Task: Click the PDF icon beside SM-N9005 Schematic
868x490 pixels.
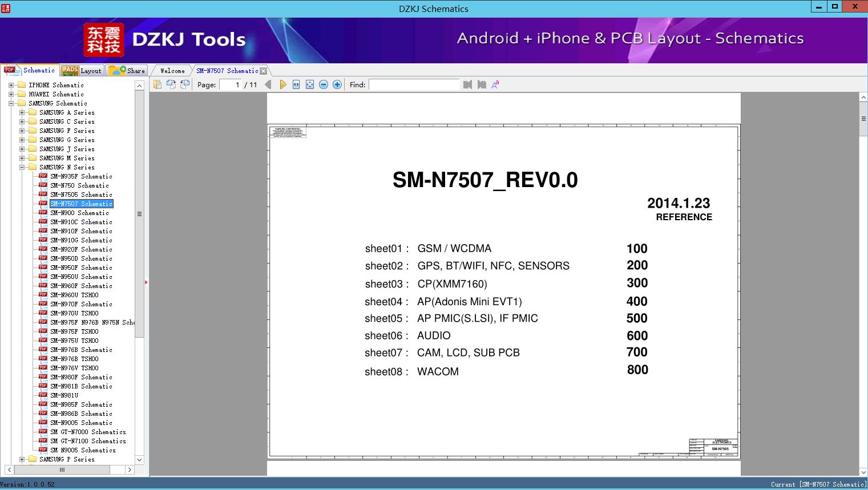Action: click(x=43, y=422)
